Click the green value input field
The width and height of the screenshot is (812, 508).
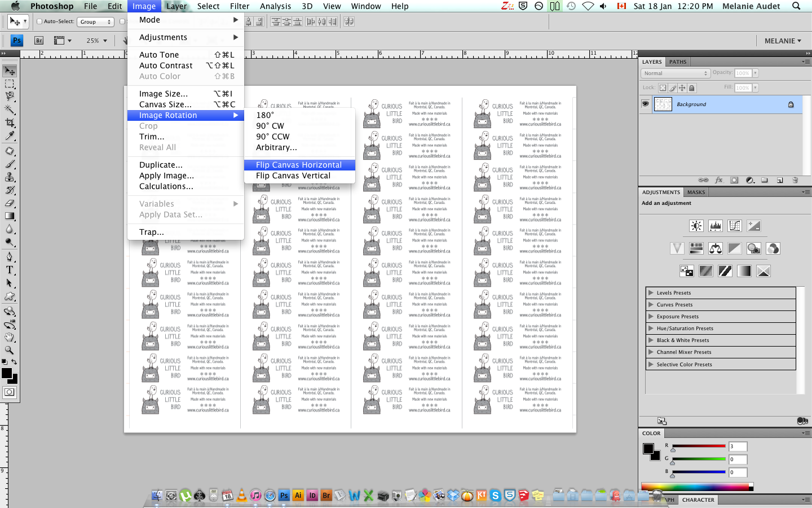click(x=738, y=459)
